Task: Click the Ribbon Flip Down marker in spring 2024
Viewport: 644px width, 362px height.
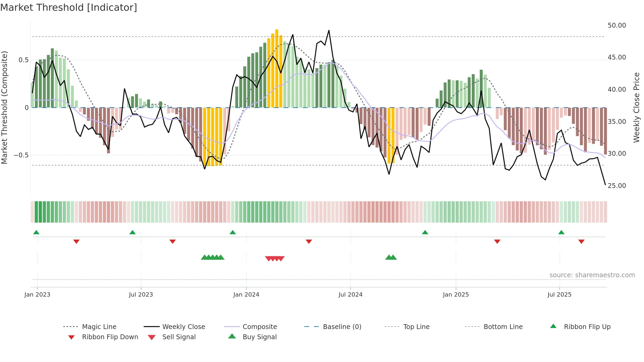Action: (309, 242)
